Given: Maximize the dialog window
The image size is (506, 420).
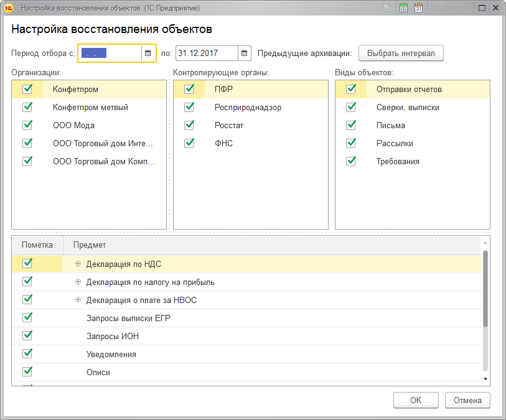Looking at the screenshot, I should [481, 8].
